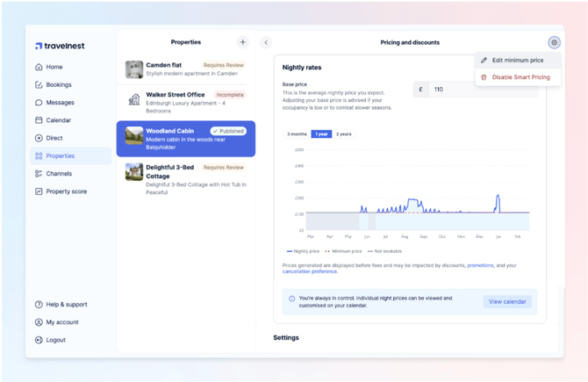Click the Pricing and discounts title

coord(410,42)
